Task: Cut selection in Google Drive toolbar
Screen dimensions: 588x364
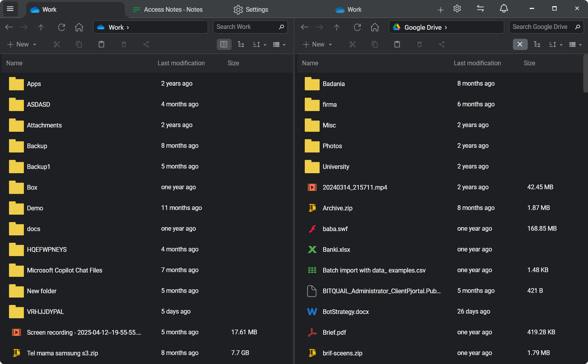Action: (352, 44)
